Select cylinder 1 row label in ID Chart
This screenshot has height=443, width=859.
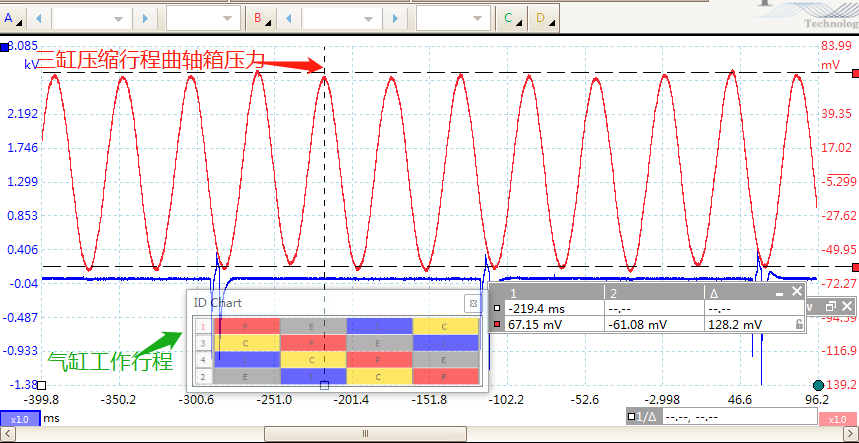(203, 326)
